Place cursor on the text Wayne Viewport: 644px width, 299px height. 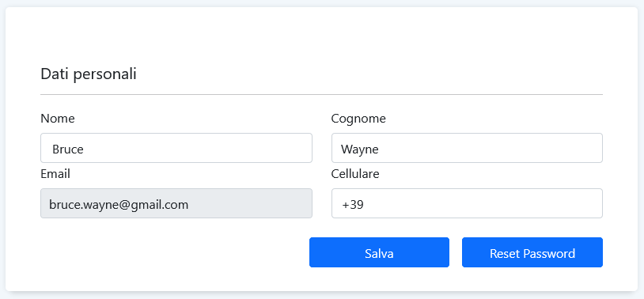click(x=360, y=149)
